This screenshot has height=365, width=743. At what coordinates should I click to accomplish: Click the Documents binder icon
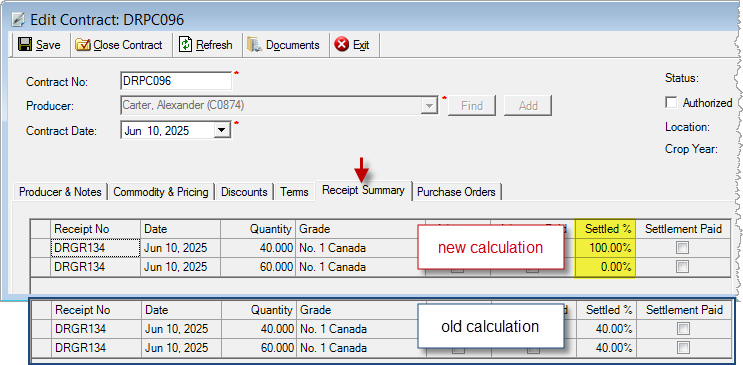pos(254,45)
